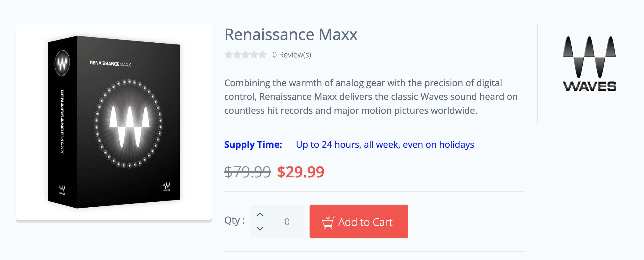Image resolution: width=644 pixels, height=260 pixels.
Task: Click the fourth rating star
Action: [254, 55]
